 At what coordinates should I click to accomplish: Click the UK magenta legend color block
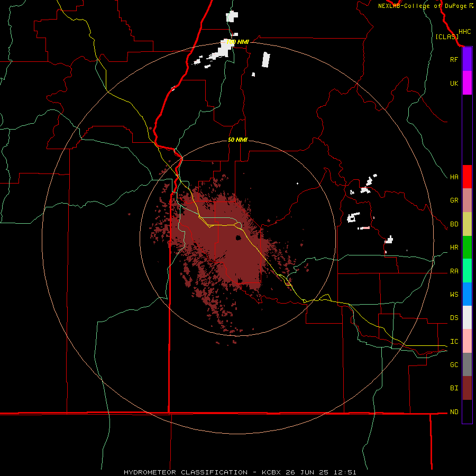coord(467,83)
